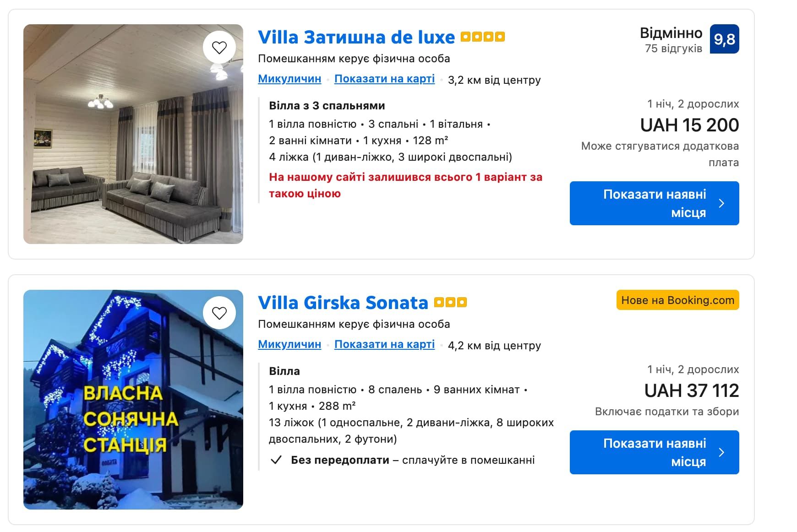Click the checkmark icon beside "Без передоплати"

(x=276, y=460)
